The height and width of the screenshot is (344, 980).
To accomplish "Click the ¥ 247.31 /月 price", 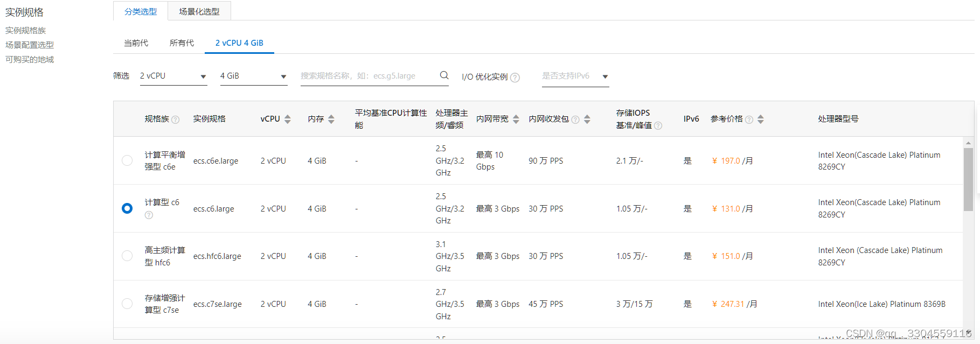I will (734, 304).
